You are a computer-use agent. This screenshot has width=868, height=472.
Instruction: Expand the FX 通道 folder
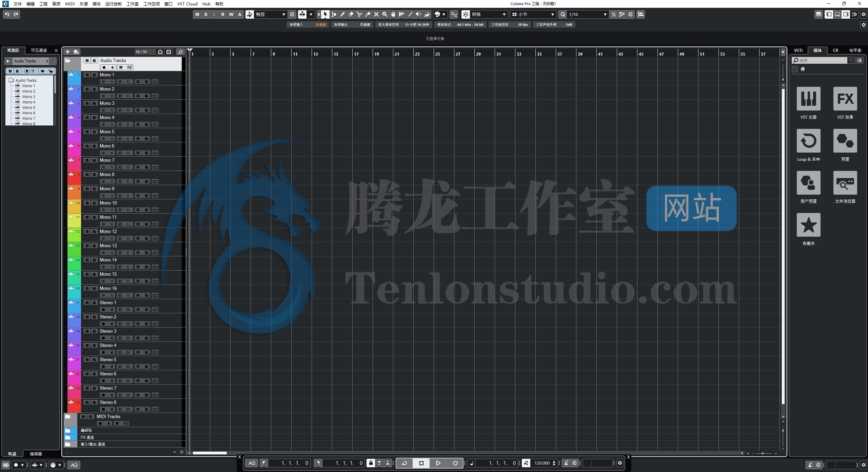pos(68,437)
